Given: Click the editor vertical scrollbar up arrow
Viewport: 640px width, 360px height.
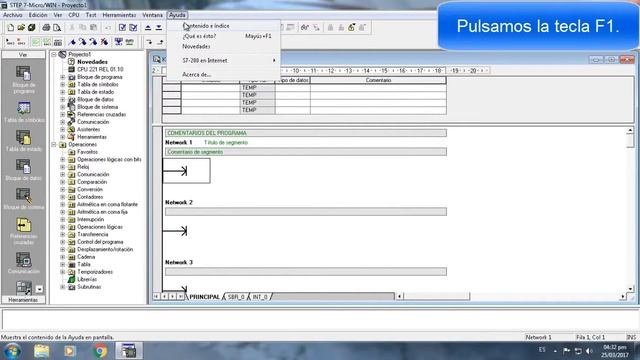Looking at the screenshot, I should [630, 131].
